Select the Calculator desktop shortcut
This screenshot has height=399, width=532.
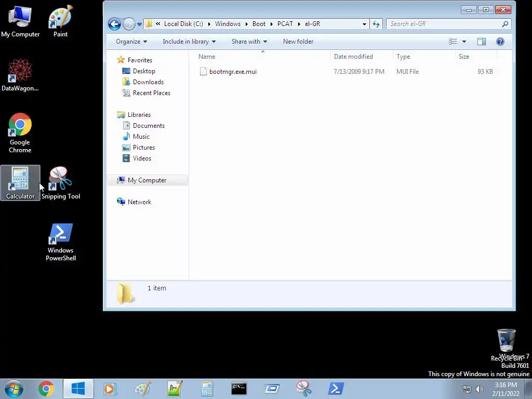(x=20, y=183)
